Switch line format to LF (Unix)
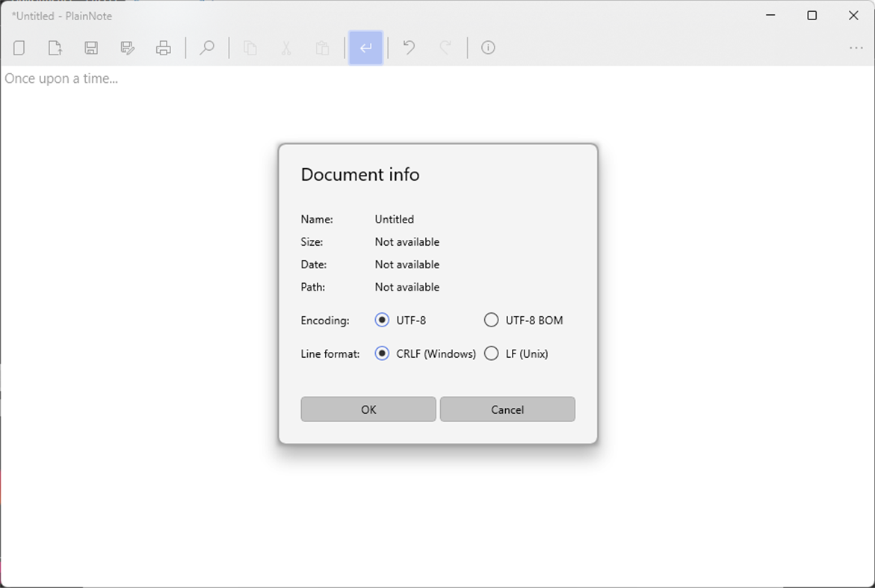This screenshot has width=875, height=588. tap(491, 353)
